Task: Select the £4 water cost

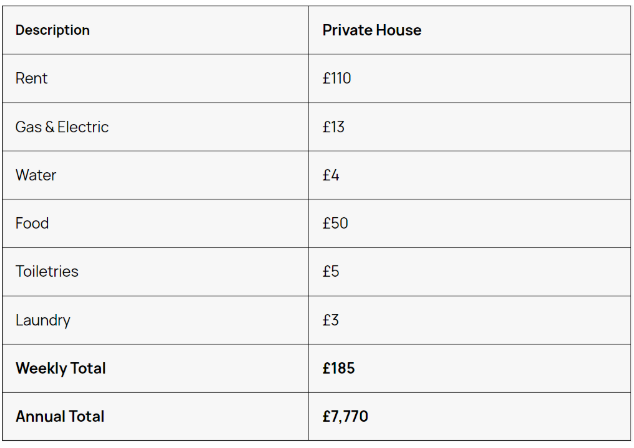Action: tap(330, 175)
